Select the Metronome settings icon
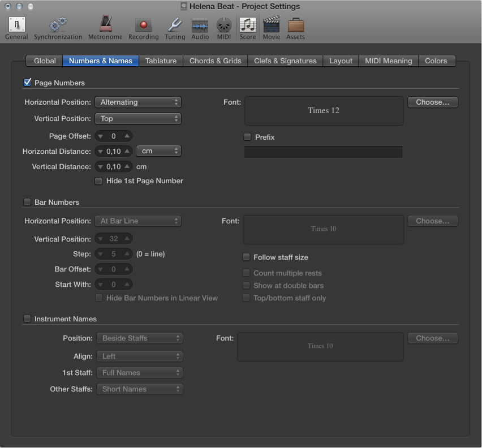Viewport: 482px width, 448px height. tap(105, 25)
